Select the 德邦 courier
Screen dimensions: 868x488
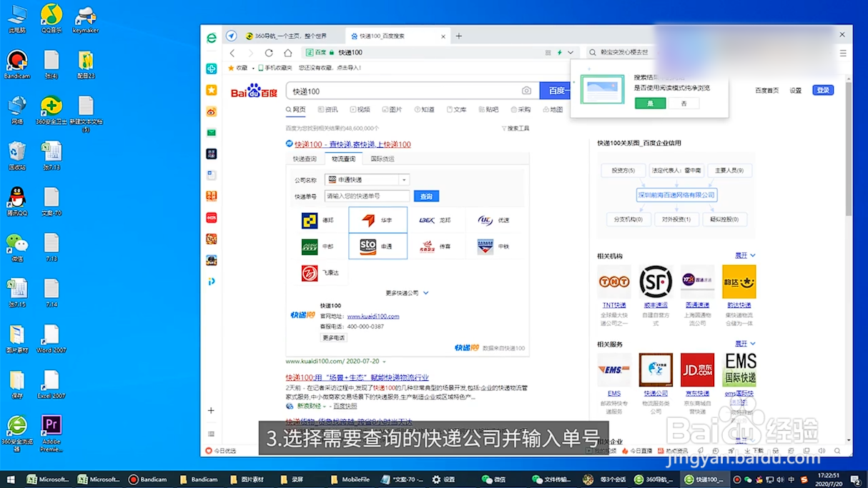coord(319,220)
